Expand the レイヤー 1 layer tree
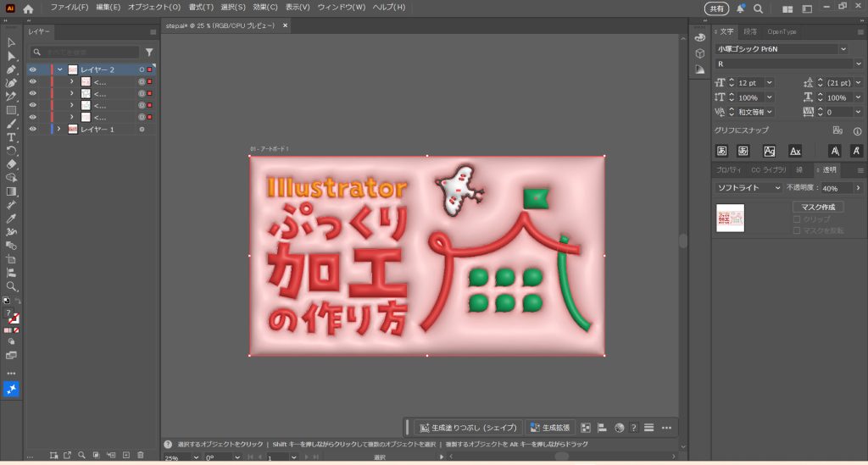The height and width of the screenshot is (465, 868). [x=58, y=130]
